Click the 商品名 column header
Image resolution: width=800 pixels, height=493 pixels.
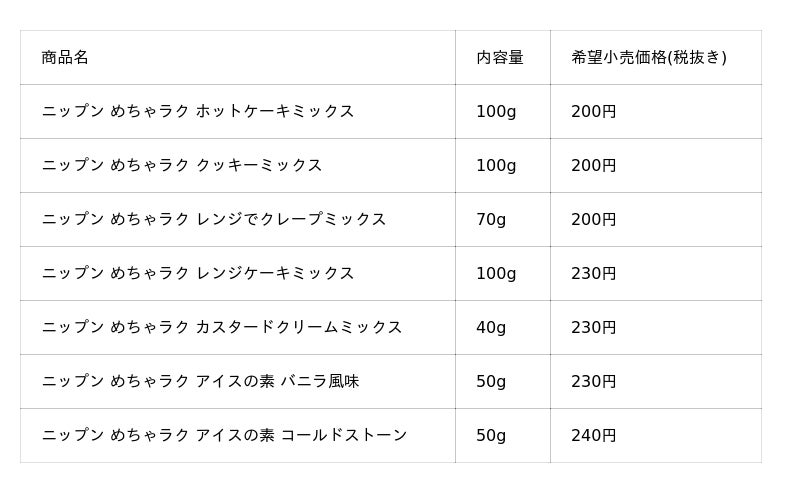65,58
